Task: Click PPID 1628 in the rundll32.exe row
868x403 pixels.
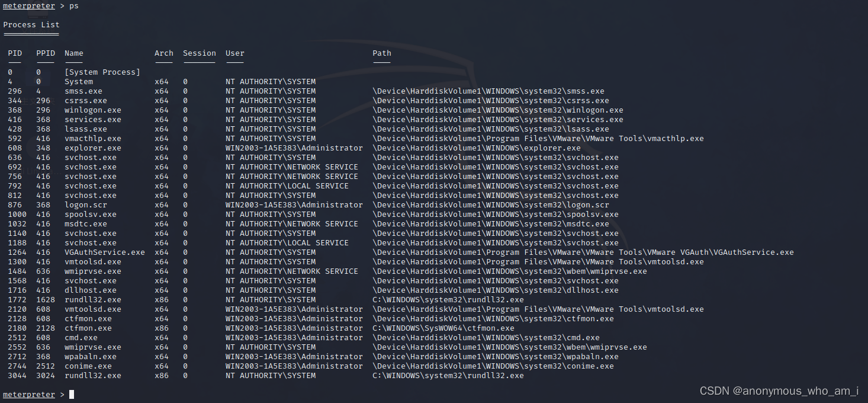Action: (x=46, y=300)
